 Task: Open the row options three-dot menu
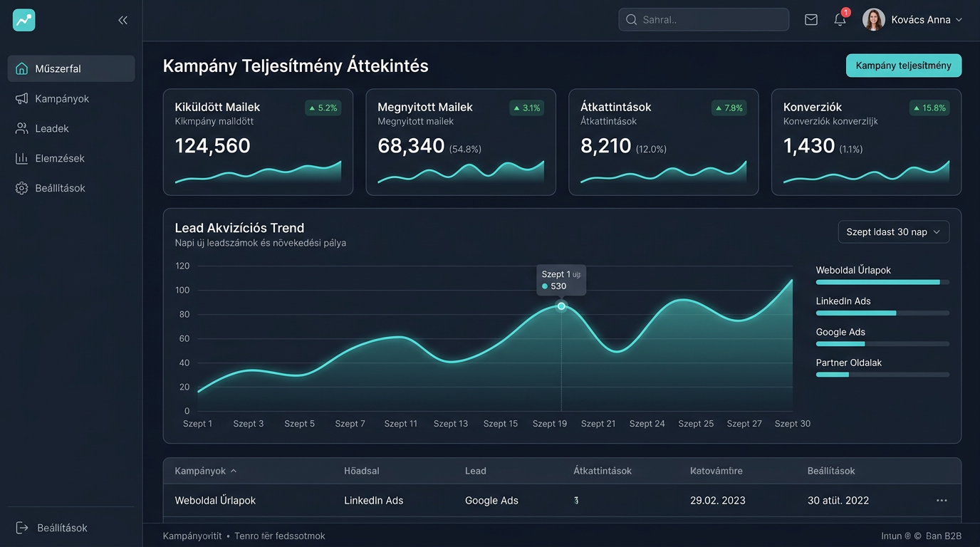click(x=942, y=501)
